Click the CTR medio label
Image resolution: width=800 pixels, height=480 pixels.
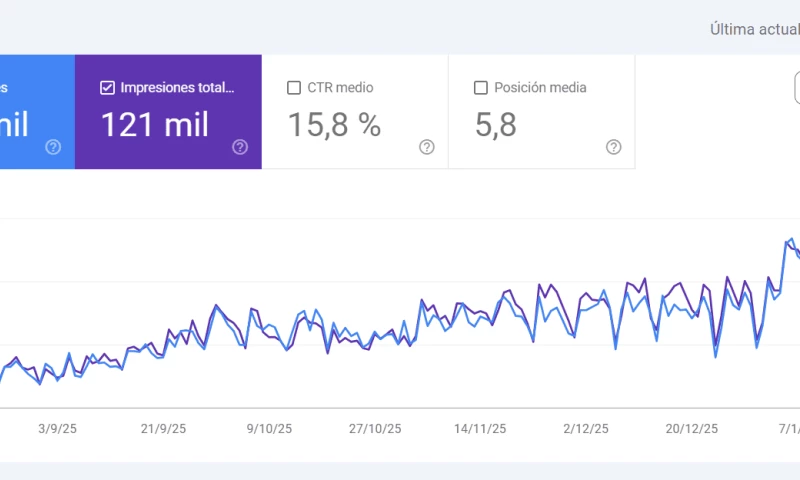[340, 88]
